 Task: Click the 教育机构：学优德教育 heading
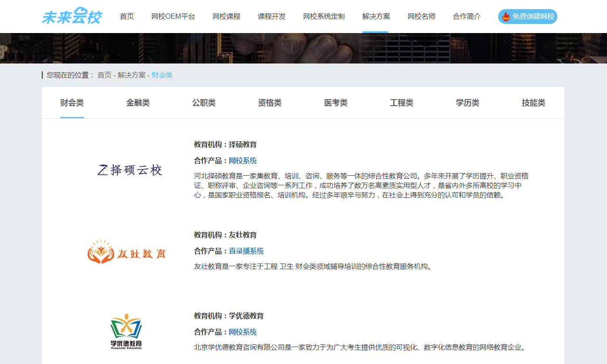coord(229,316)
